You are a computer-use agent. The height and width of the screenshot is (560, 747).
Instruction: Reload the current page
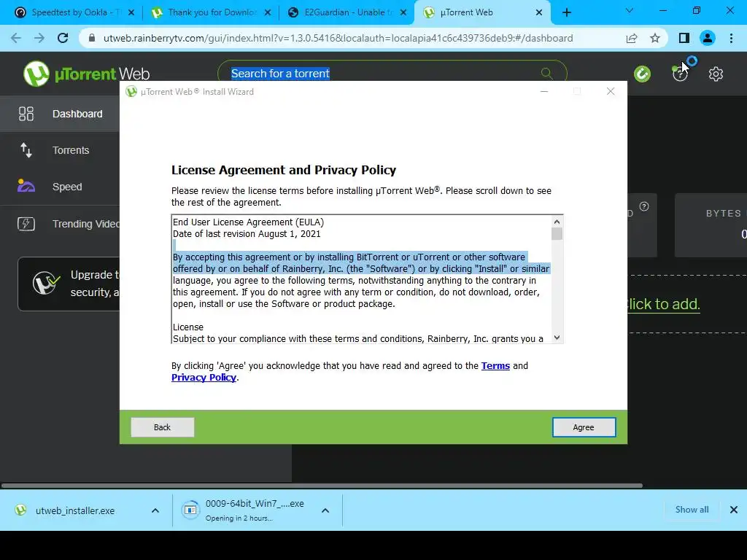[63, 38]
